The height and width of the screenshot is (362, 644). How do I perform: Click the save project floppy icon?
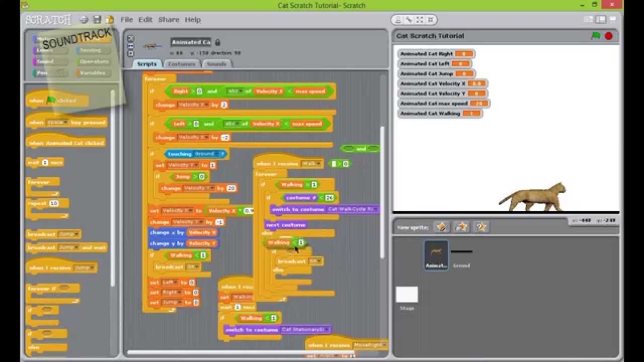pos(97,20)
